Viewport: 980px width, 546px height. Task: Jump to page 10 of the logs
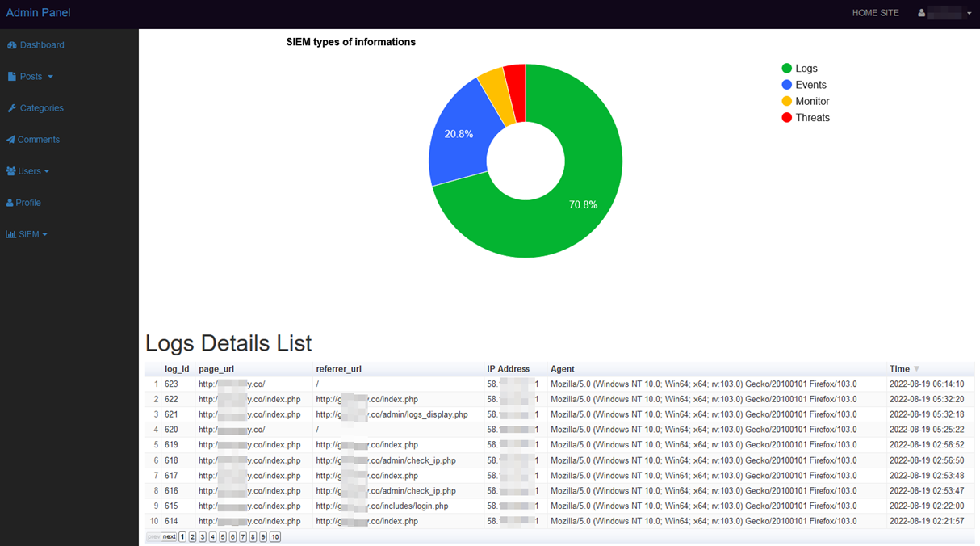click(x=275, y=537)
